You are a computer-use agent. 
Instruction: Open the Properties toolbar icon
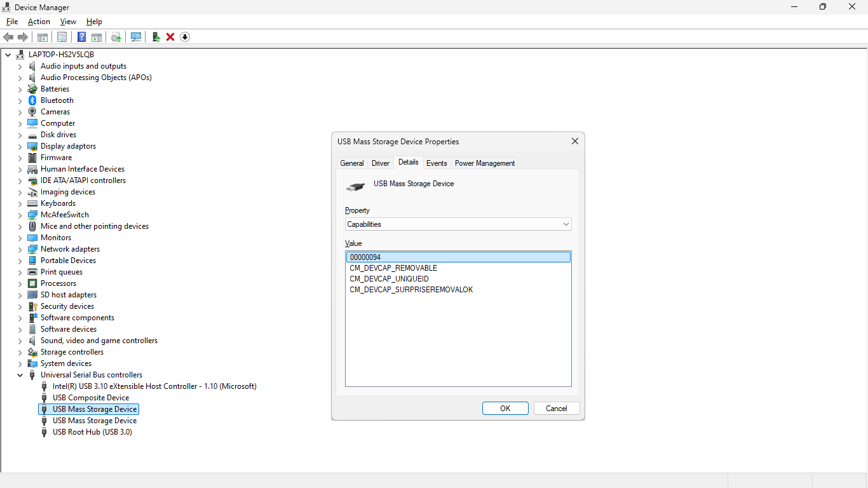(62, 37)
